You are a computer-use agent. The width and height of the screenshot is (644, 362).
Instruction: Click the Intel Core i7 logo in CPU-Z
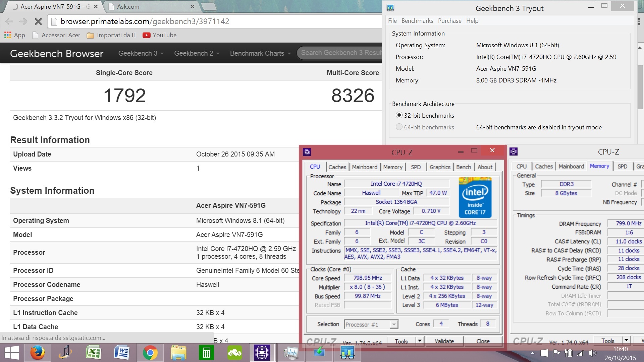pyautogui.click(x=475, y=198)
